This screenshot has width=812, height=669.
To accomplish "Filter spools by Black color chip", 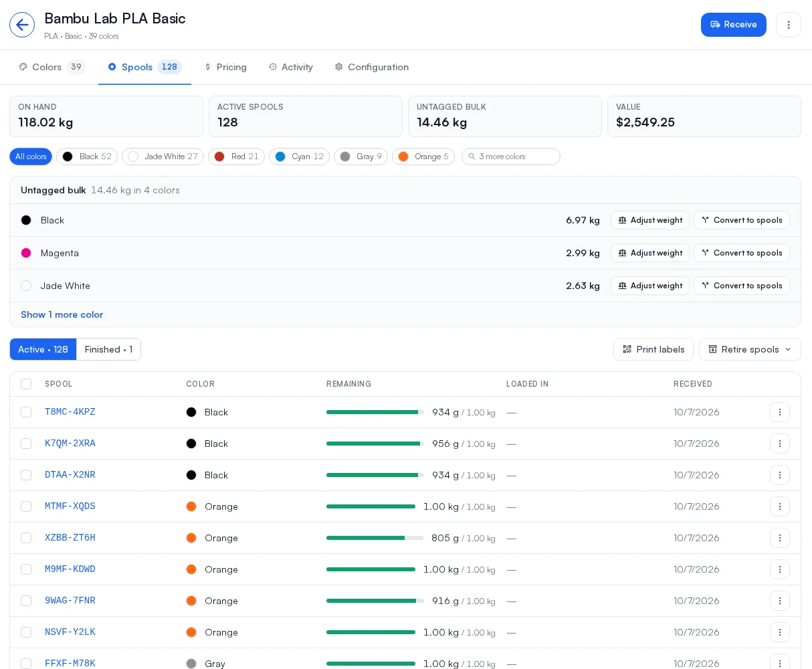I will pyautogui.click(x=87, y=157).
